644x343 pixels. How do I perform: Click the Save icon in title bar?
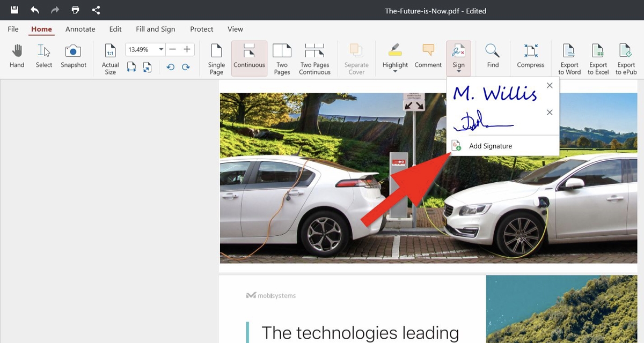tap(15, 10)
